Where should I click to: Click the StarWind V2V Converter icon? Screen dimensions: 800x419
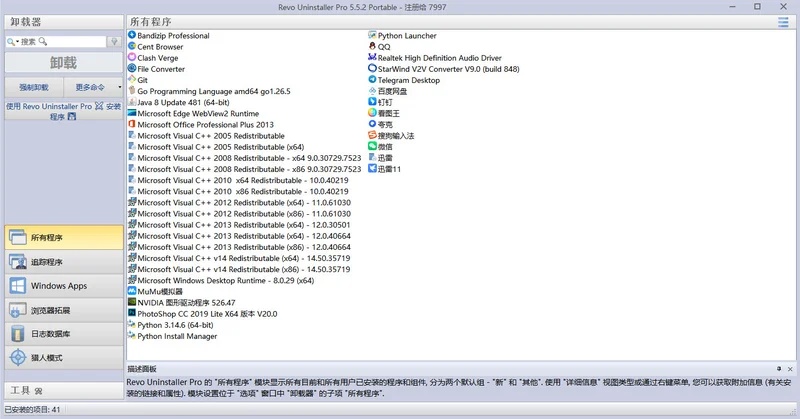(372, 68)
